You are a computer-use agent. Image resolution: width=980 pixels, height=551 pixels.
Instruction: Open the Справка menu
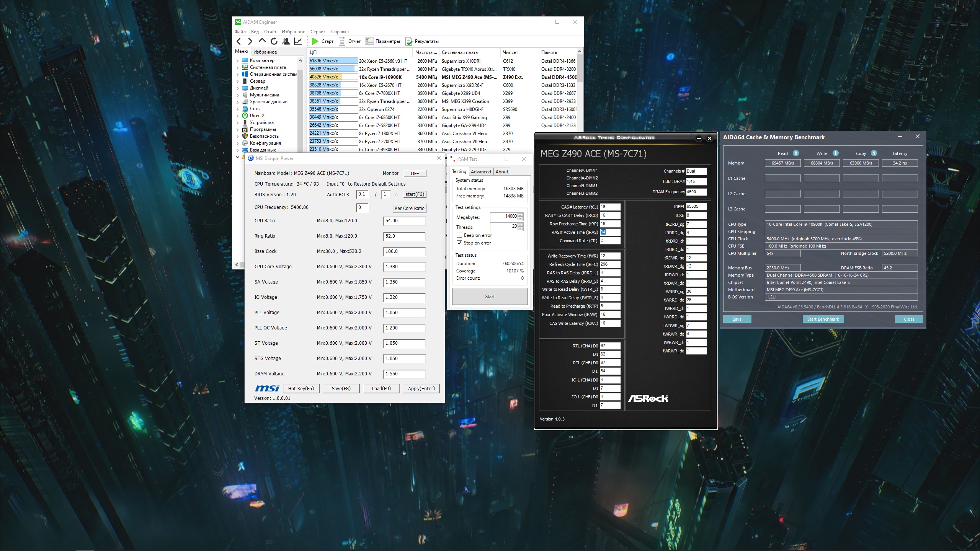click(340, 32)
